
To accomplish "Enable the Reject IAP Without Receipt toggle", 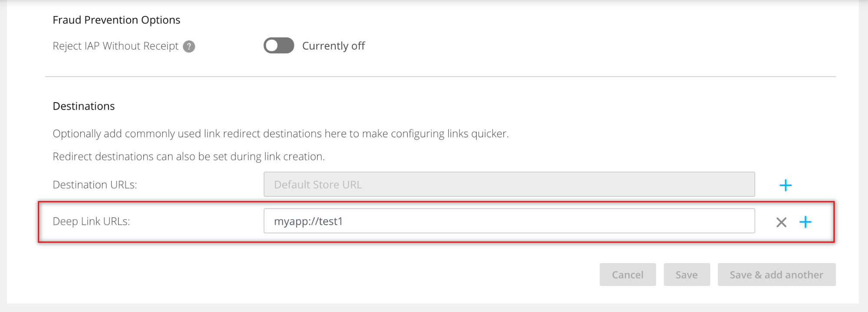I will [x=279, y=46].
